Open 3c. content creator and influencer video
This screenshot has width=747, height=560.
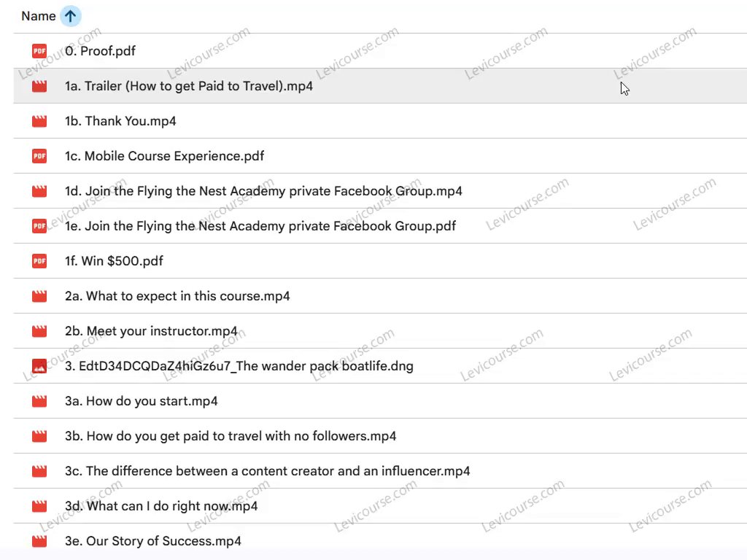(267, 471)
